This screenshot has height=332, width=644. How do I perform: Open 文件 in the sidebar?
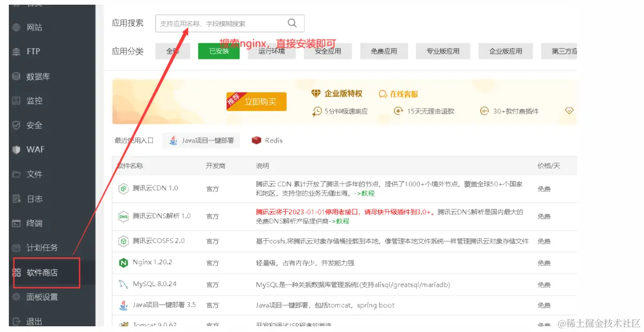click(x=34, y=174)
